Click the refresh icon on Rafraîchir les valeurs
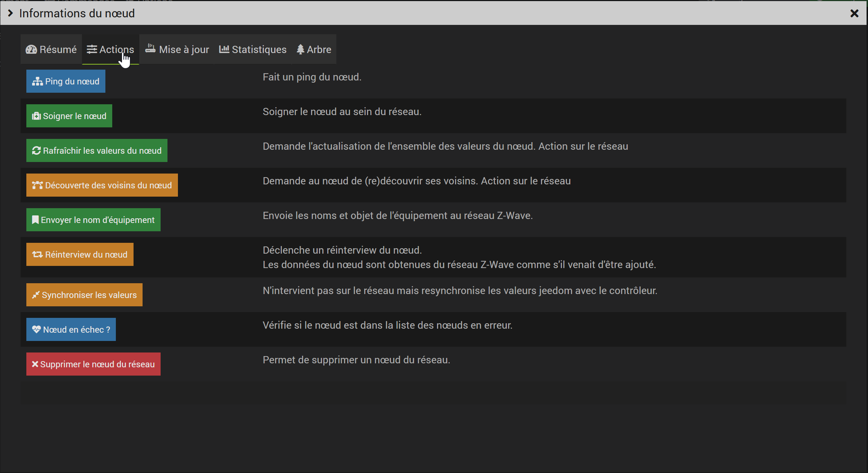The image size is (868, 473). coord(36,151)
